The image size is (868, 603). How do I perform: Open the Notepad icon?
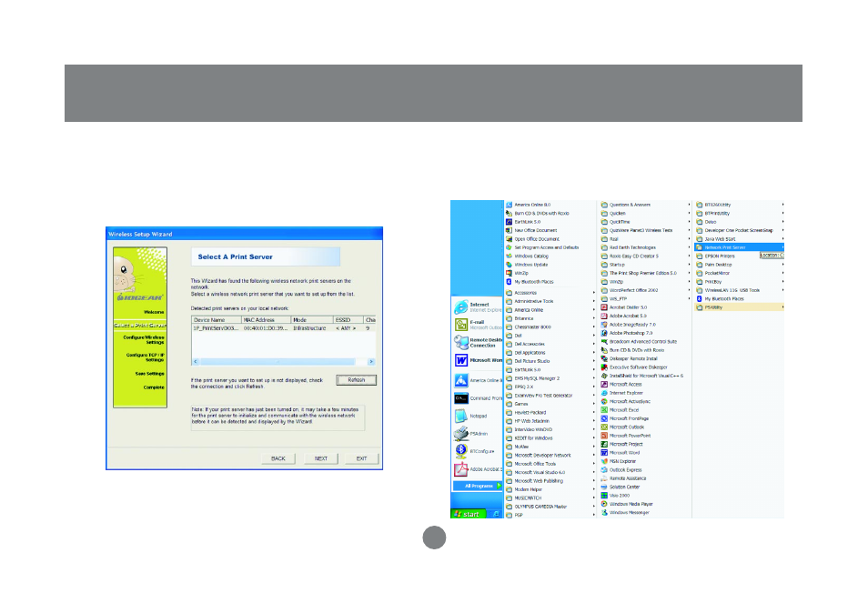460,416
